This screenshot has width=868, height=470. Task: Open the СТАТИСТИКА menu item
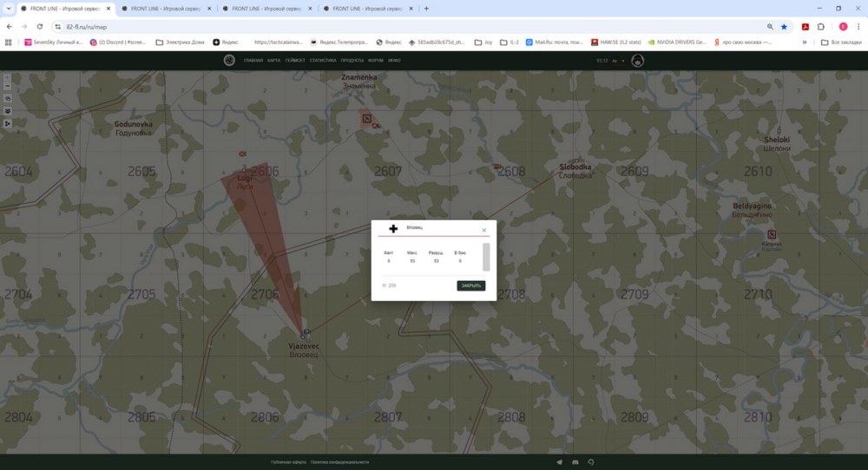(322, 61)
